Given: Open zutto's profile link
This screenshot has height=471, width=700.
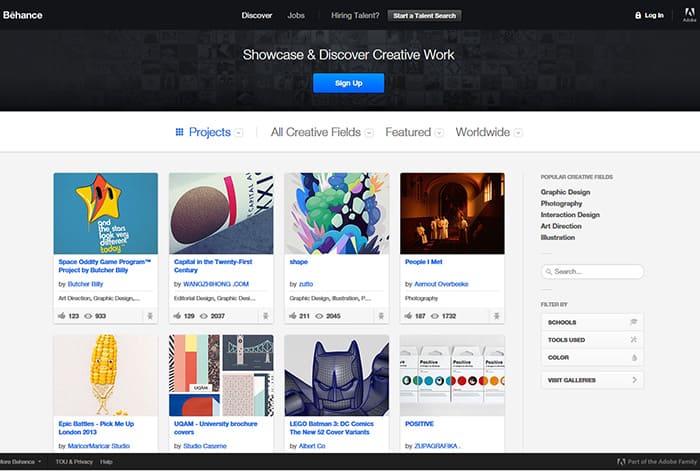Looking at the screenshot, I should tap(306, 284).
